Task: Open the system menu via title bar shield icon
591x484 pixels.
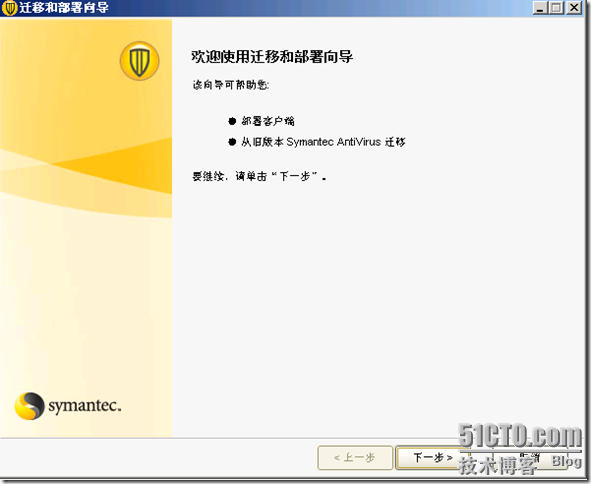Action: pos(9,8)
